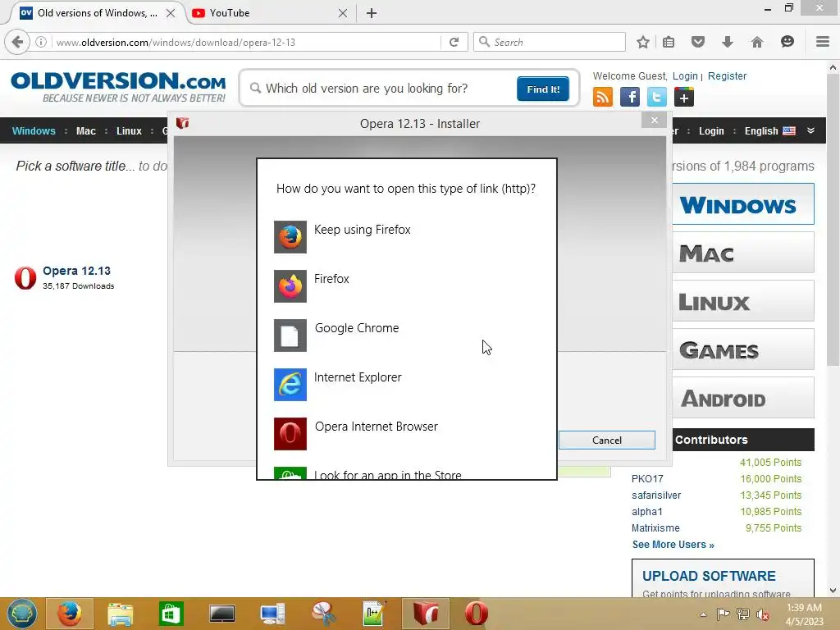This screenshot has height=630, width=840.
Task: Open the Facebook icon
Action: point(629,97)
